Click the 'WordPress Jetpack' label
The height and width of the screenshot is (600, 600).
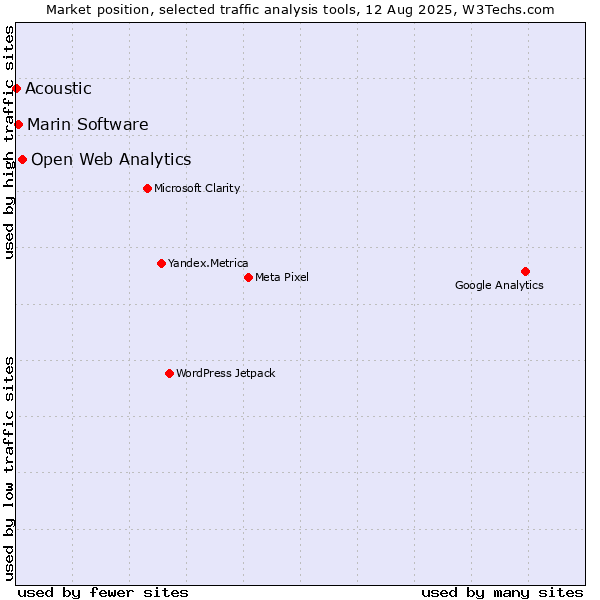click(226, 373)
